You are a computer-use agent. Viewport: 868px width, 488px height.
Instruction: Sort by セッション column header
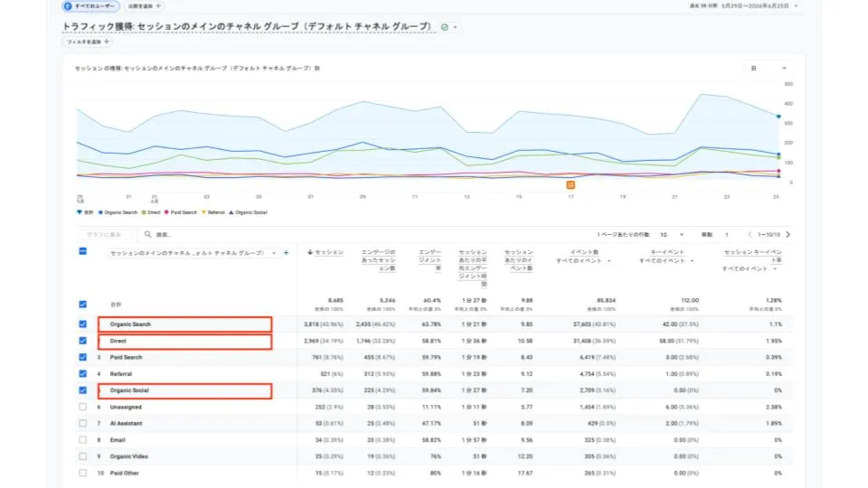pyautogui.click(x=329, y=252)
